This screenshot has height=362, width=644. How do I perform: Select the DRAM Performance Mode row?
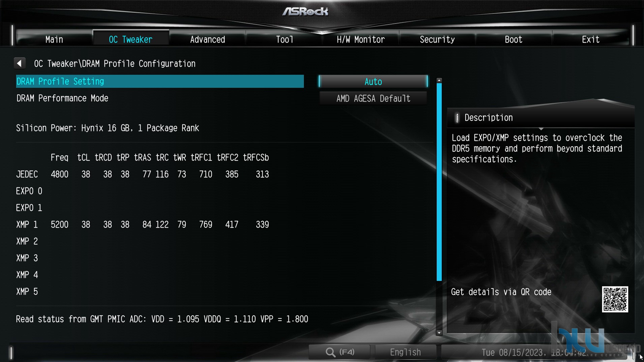coord(160,98)
